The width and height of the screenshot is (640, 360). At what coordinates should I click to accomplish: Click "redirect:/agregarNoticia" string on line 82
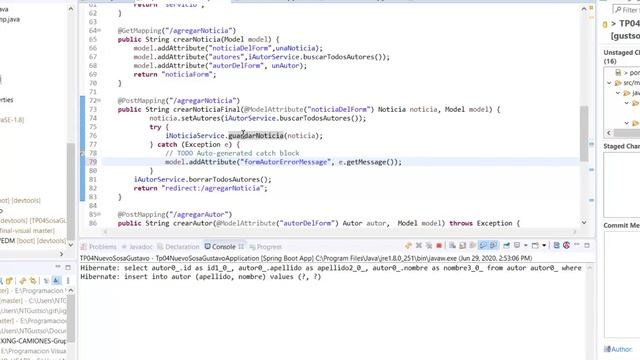point(214,188)
